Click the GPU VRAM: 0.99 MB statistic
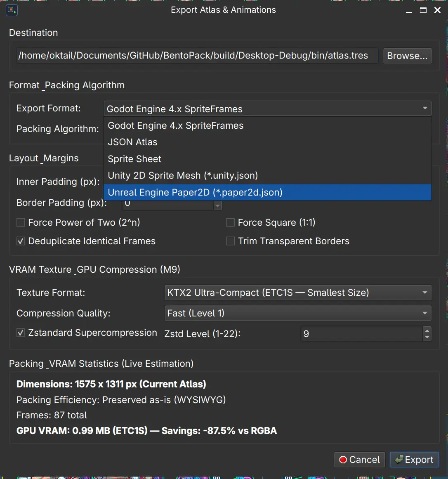This screenshot has height=479, width=448. point(146,431)
